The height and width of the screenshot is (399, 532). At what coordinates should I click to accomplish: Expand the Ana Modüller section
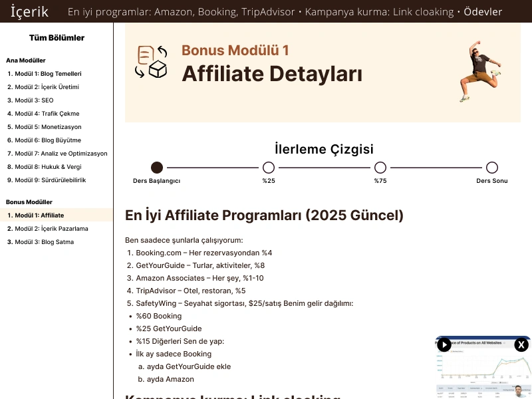(25, 60)
